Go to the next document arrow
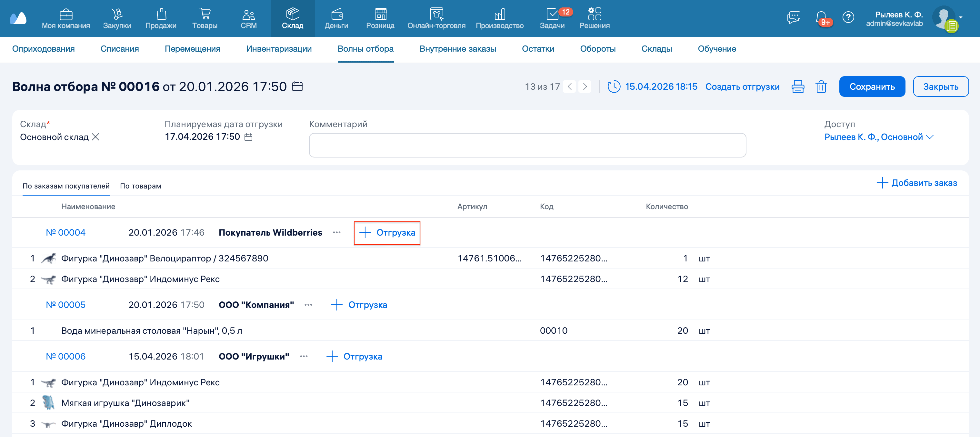The width and height of the screenshot is (980, 437). click(585, 87)
